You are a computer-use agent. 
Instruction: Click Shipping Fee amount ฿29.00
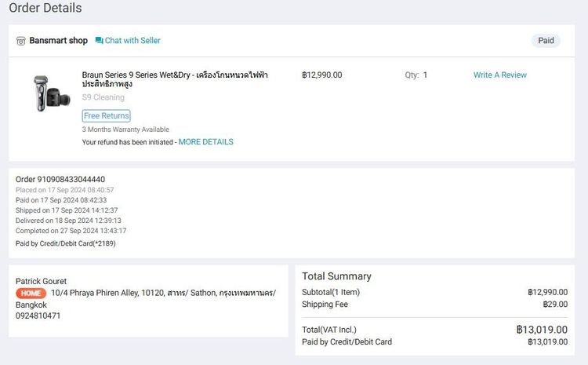(x=555, y=305)
